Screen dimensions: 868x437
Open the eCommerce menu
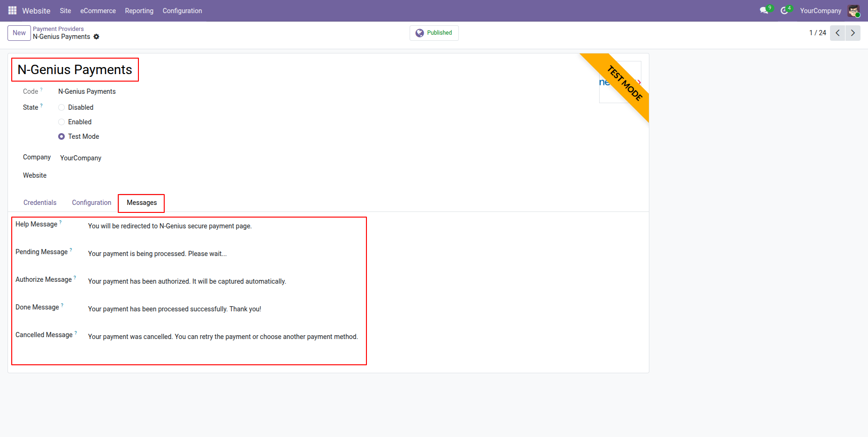point(98,11)
